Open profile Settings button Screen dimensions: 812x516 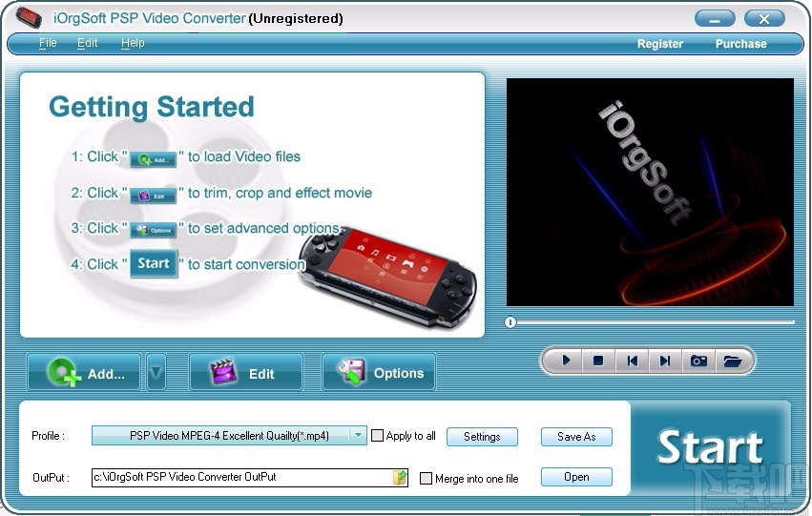tap(482, 436)
